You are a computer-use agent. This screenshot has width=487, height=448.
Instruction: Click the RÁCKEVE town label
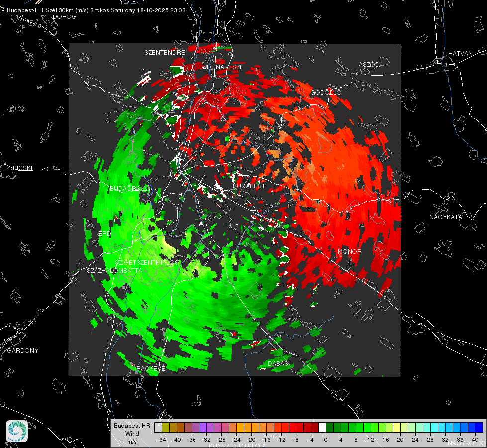coord(151,368)
